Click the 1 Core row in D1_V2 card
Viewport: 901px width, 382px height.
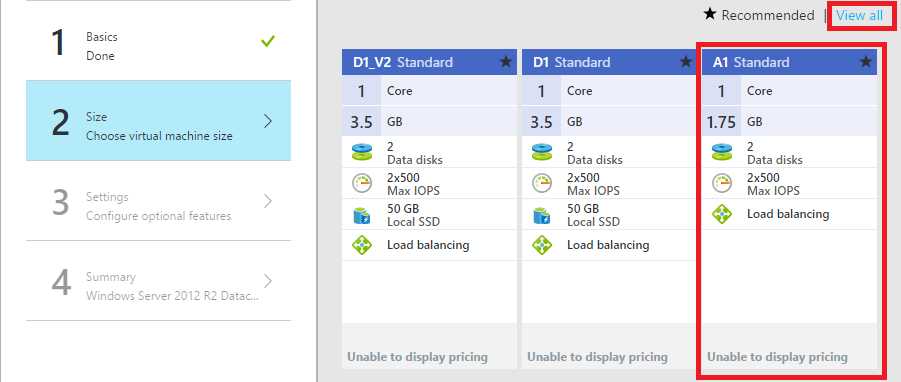coord(429,91)
